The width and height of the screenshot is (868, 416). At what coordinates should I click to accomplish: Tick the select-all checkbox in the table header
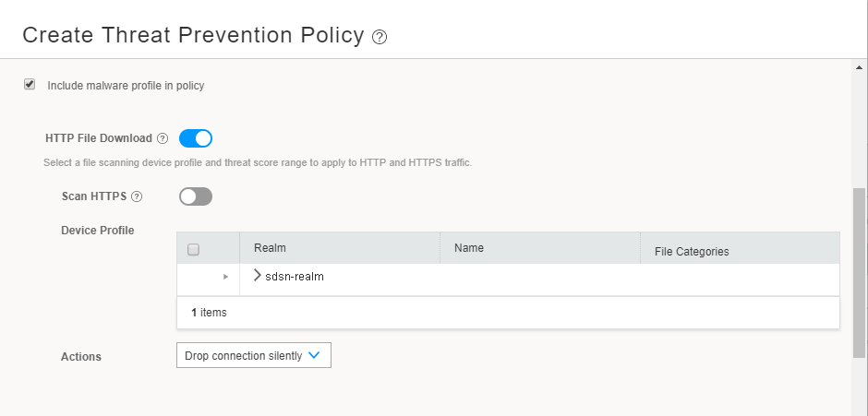[x=194, y=249]
